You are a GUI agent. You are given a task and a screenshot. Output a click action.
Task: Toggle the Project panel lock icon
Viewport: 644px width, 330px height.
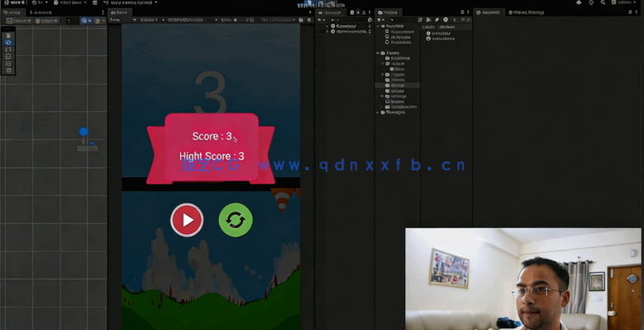pyautogui.click(x=462, y=13)
